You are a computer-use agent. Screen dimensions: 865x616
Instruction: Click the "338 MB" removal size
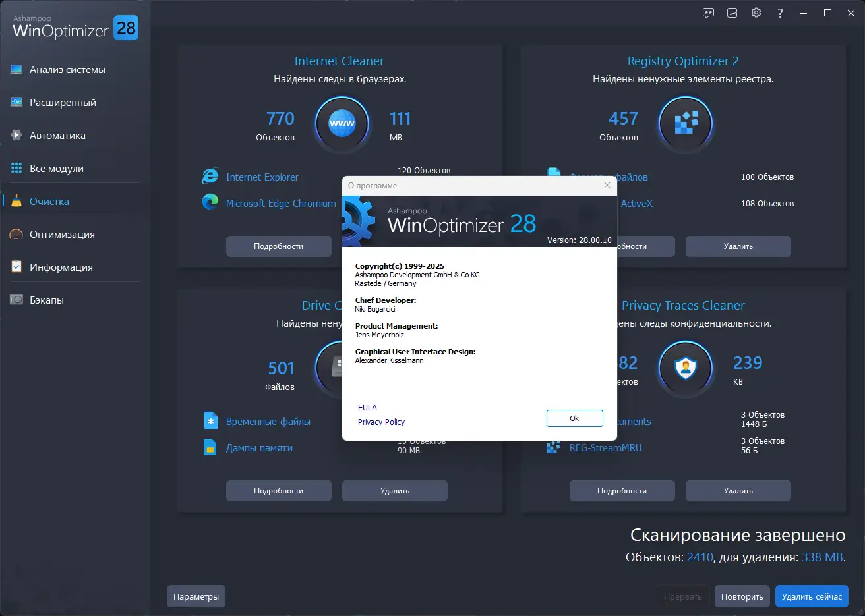pos(822,557)
